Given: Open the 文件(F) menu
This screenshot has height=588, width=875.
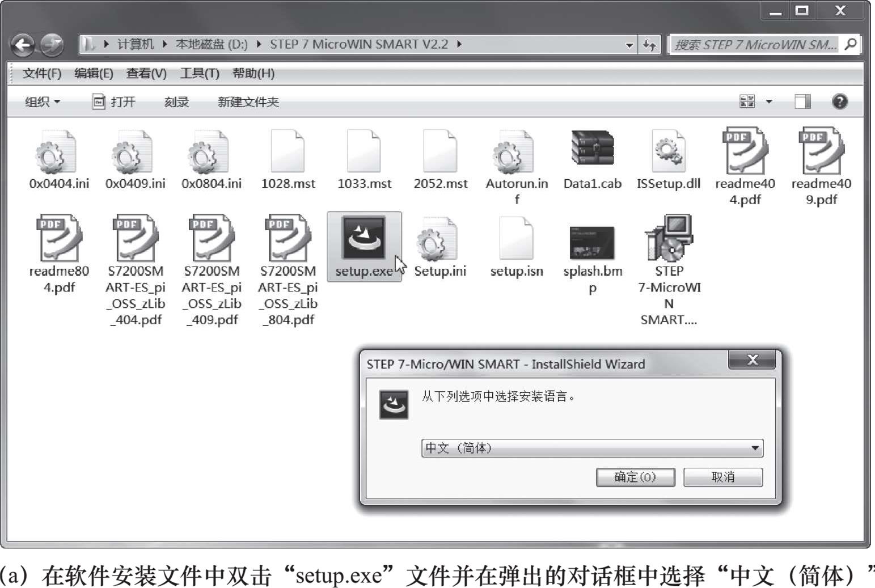Looking at the screenshot, I should (x=41, y=74).
